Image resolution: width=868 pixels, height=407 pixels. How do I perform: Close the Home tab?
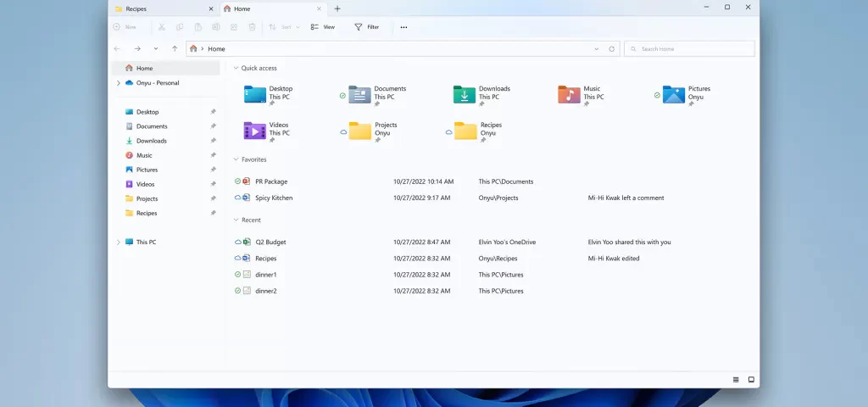point(319,8)
